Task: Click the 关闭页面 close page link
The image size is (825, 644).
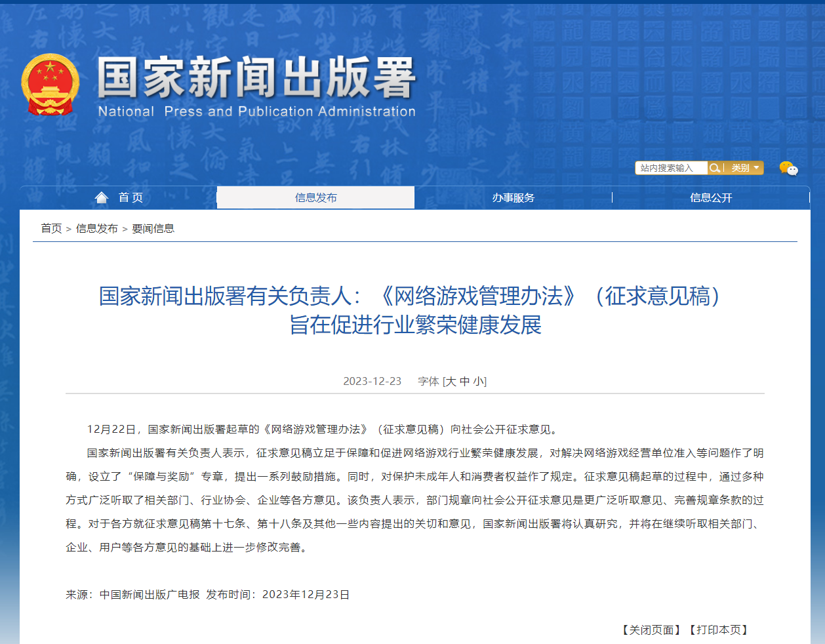Action: coord(651,630)
